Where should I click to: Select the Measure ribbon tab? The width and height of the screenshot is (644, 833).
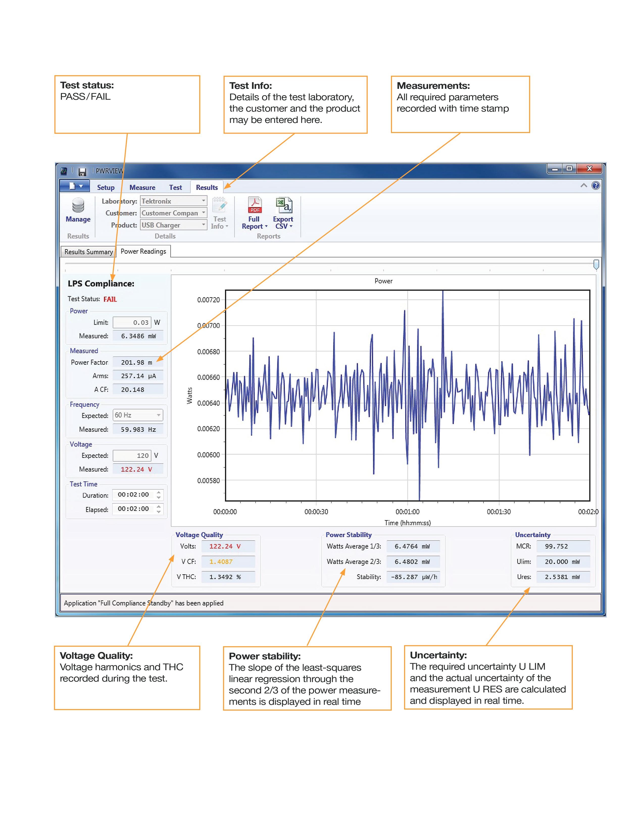click(x=142, y=187)
